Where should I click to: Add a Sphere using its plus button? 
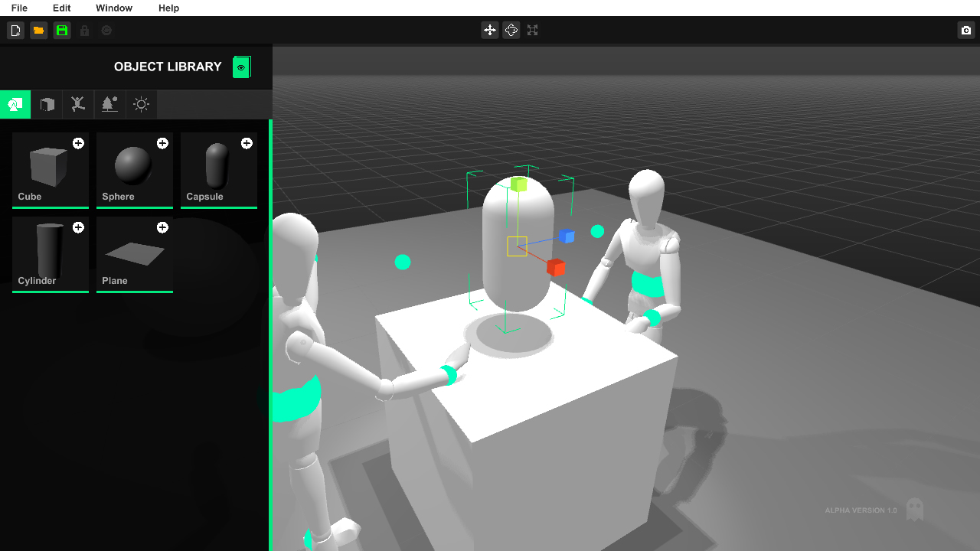(x=162, y=143)
